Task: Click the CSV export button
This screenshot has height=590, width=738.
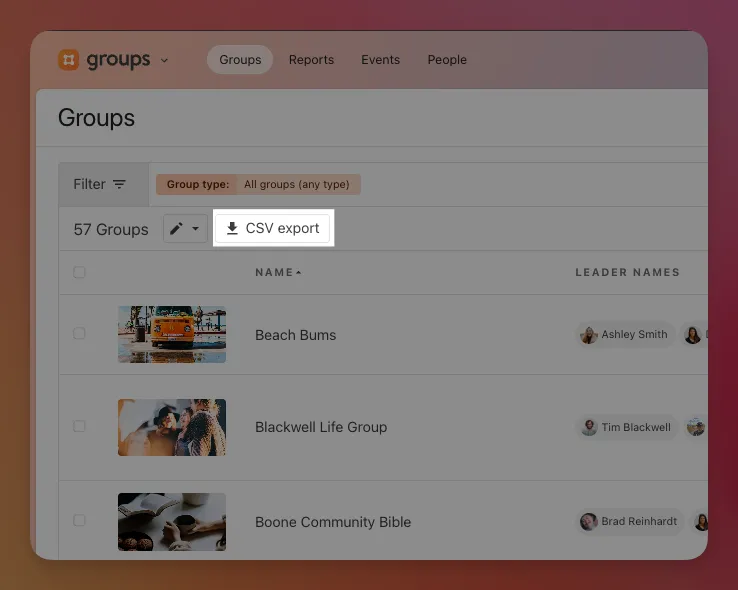Action: pos(273,228)
